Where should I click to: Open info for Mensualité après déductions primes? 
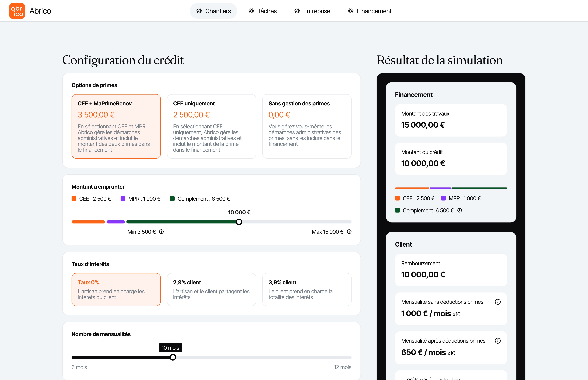498,341
